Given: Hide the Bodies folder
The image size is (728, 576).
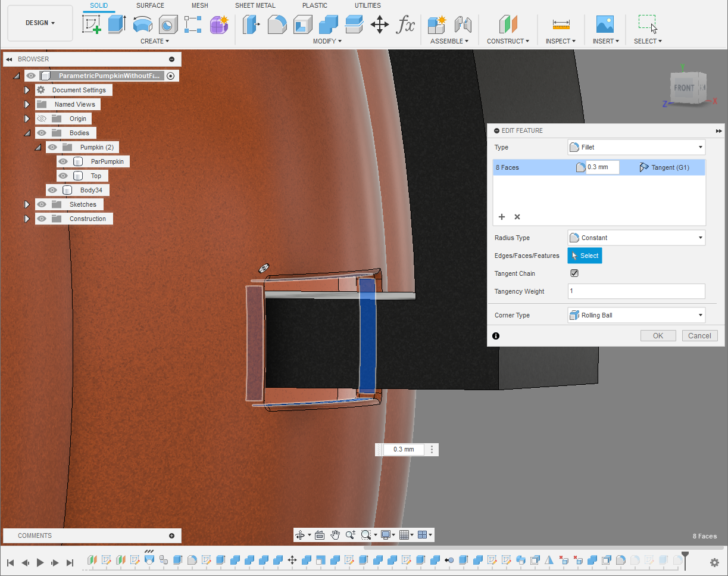Looking at the screenshot, I should tap(42, 133).
